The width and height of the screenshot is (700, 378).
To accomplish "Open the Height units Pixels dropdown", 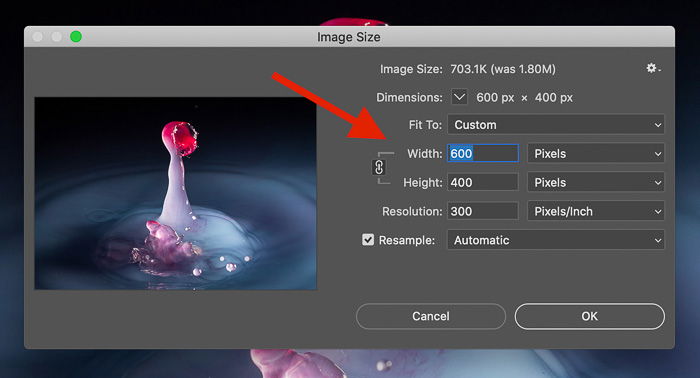I will click(x=596, y=183).
